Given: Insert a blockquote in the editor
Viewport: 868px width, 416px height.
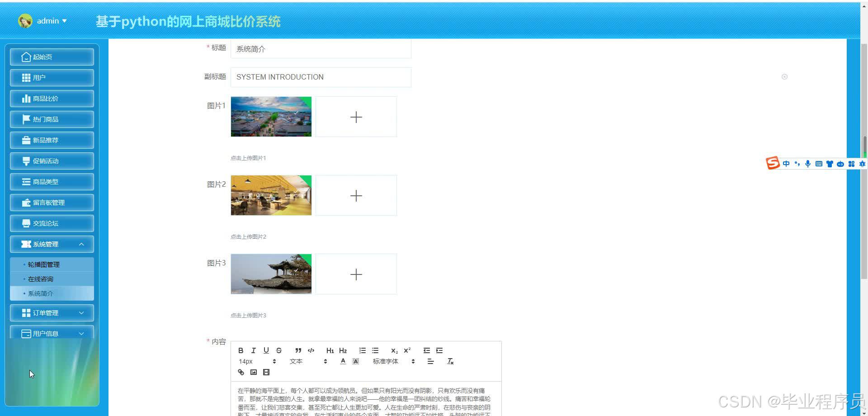Looking at the screenshot, I should (x=298, y=350).
